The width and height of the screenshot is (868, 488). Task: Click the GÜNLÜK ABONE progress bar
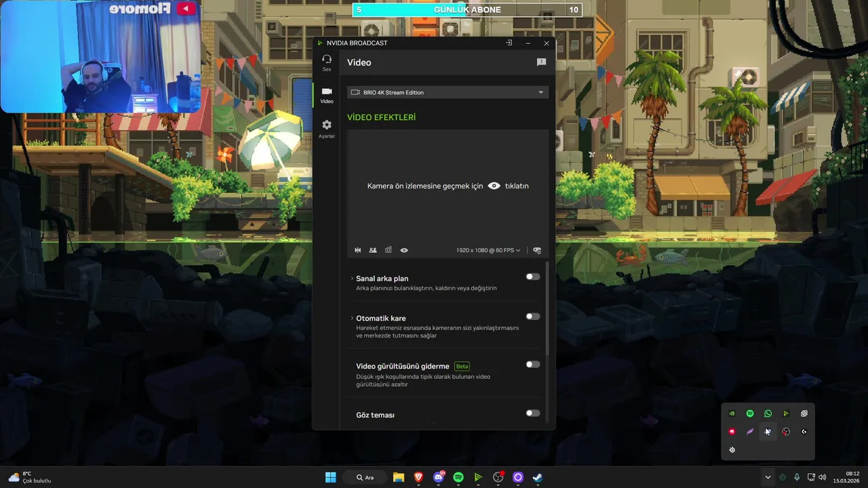coord(467,9)
